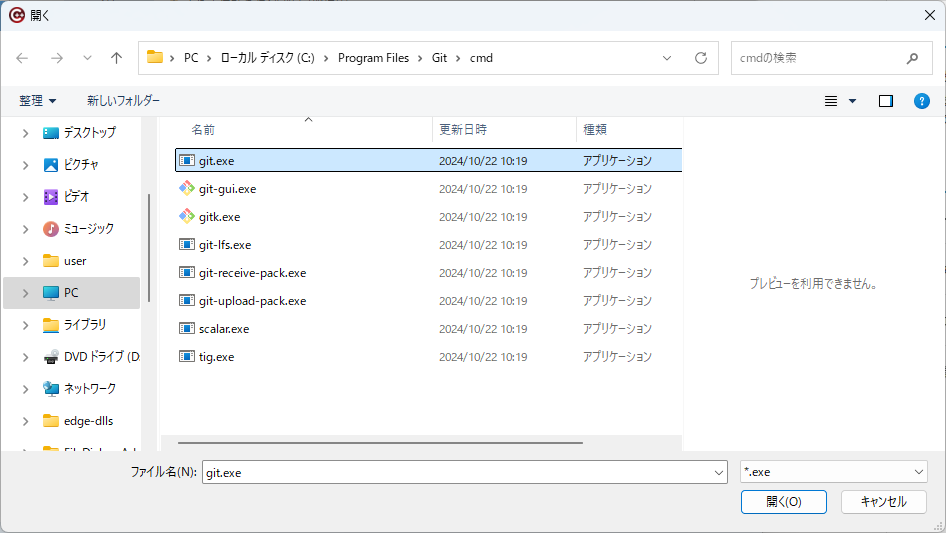Viewport: 946px width, 533px height.
Task: Expand ピクチャ tree node
Action: tap(25, 165)
